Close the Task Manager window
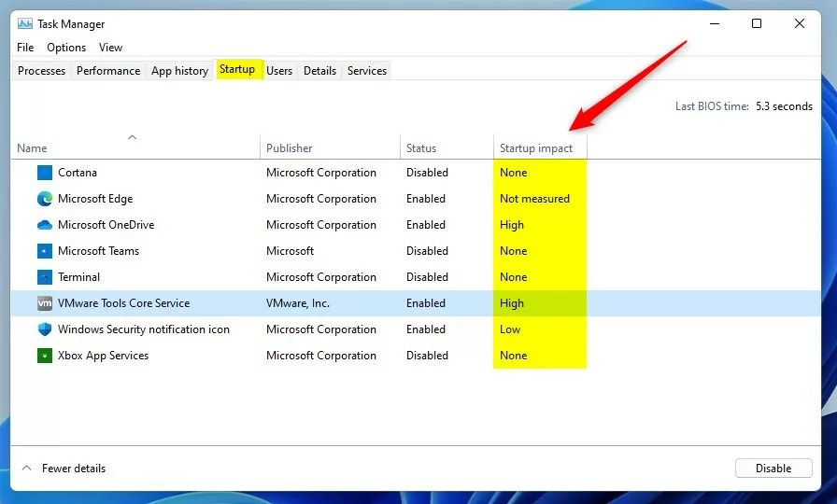Screen dimensions: 837x504 click(799, 23)
